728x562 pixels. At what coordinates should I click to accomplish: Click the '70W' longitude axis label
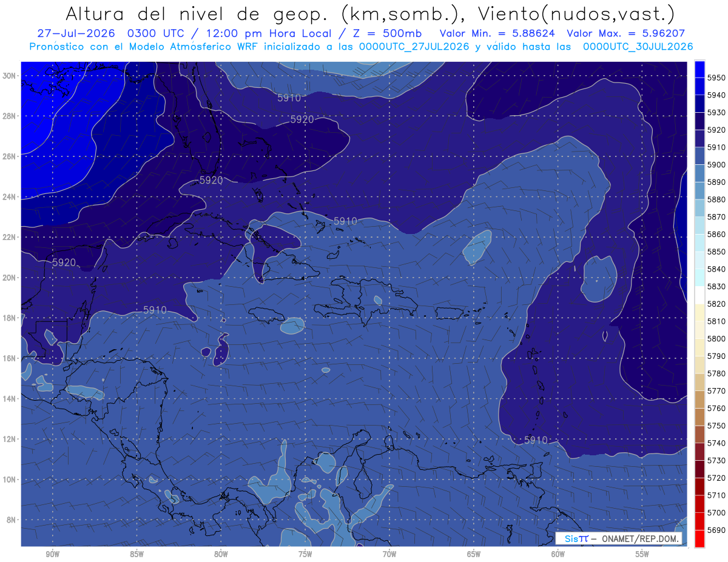[389, 554]
